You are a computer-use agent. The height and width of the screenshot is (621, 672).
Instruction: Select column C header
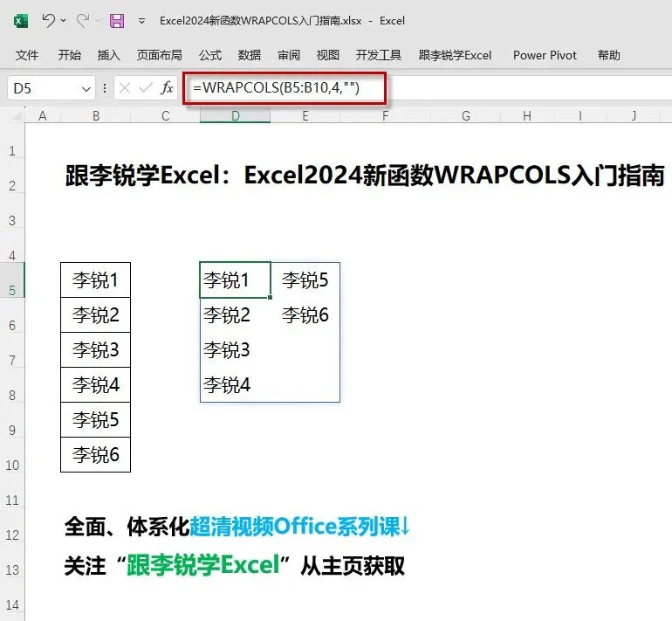coord(166,116)
